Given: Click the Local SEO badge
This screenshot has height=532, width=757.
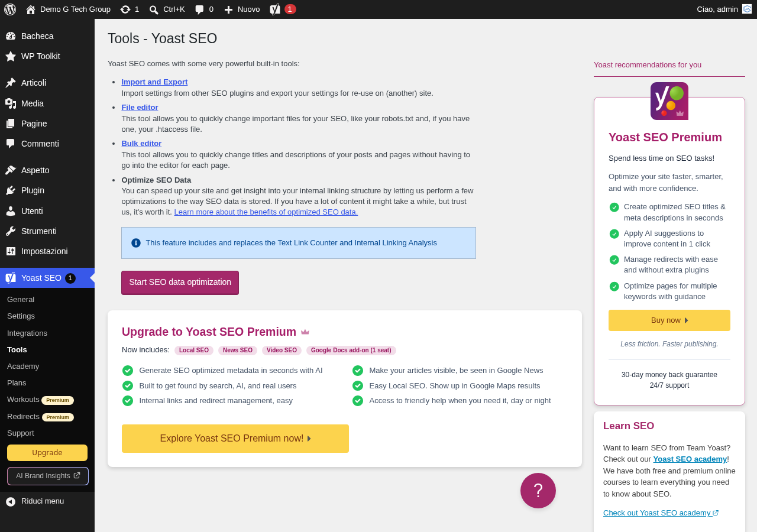Looking at the screenshot, I should [194, 351].
